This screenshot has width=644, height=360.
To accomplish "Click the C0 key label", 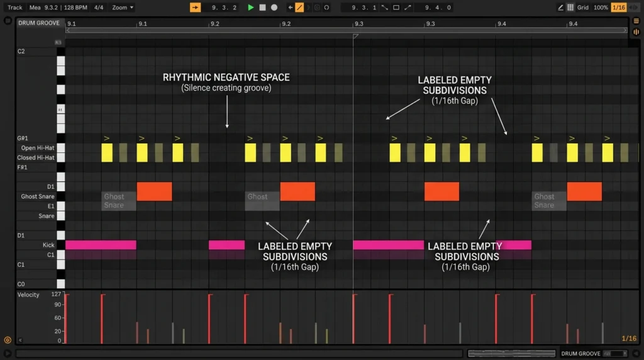I will pos(21,284).
